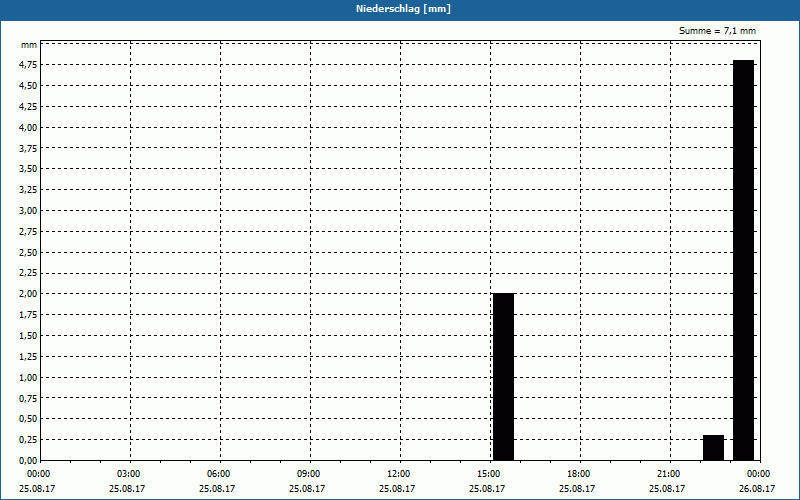The image size is (800, 500).
Task: Click the 1,00 y-axis label
Action: pos(28,378)
